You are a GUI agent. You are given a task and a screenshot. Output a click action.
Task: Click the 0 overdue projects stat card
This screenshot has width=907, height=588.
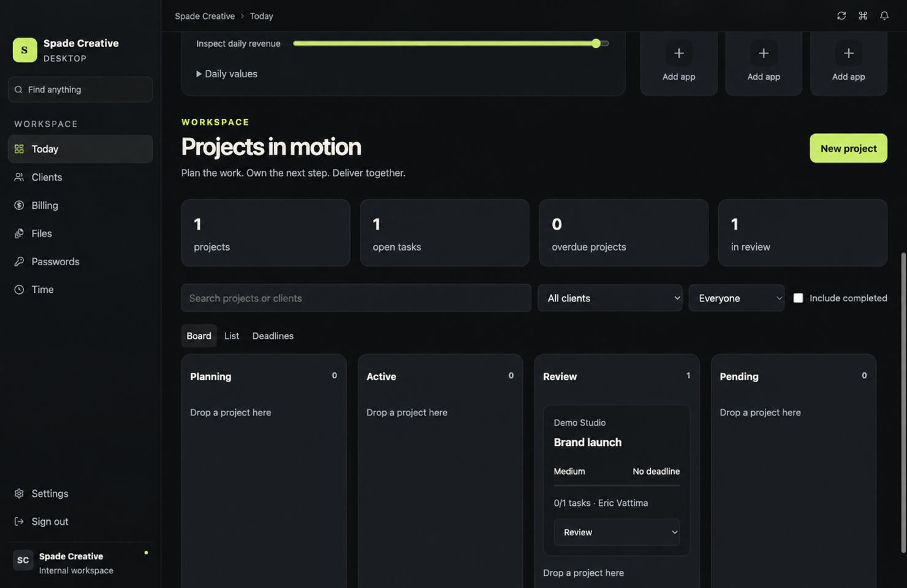pos(623,233)
